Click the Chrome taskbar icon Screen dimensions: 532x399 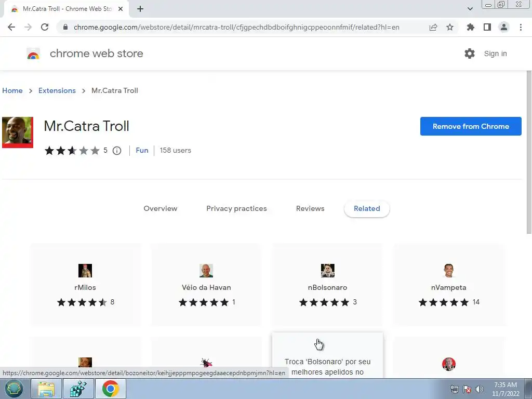(x=110, y=389)
